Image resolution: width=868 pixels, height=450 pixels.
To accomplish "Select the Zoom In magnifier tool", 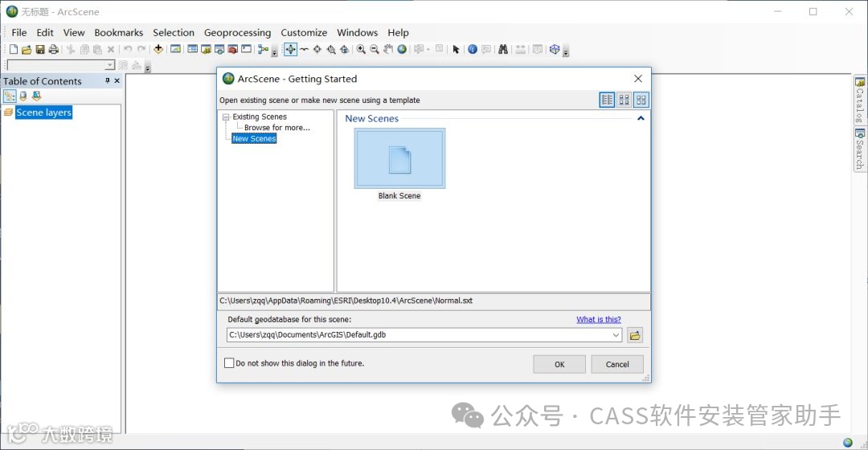I will [361, 49].
